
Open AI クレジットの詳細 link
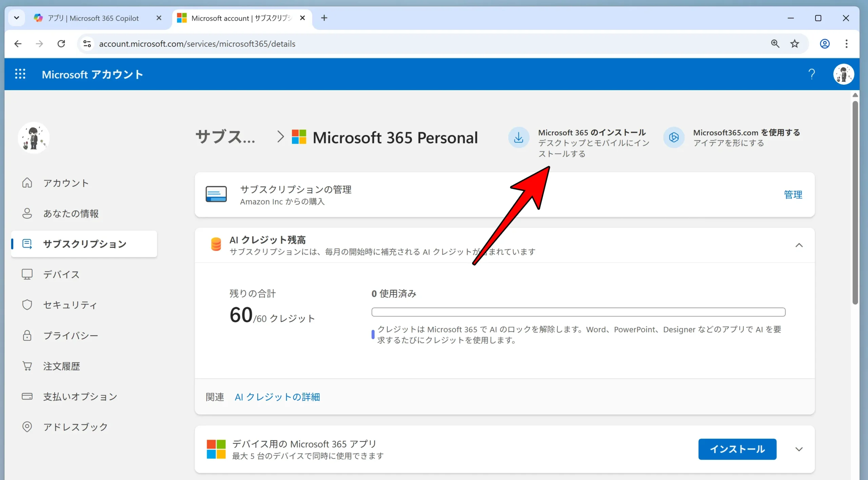(x=277, y=397)
